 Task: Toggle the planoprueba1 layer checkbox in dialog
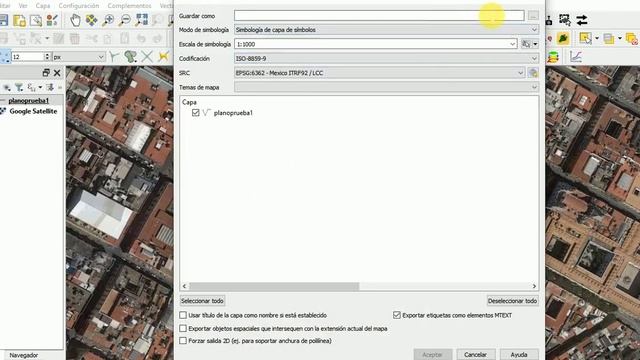[x=196, y=113]
